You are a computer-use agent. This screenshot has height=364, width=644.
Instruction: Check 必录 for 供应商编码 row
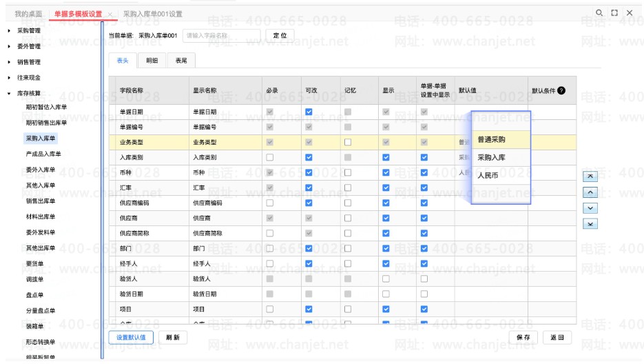(270, 203)
